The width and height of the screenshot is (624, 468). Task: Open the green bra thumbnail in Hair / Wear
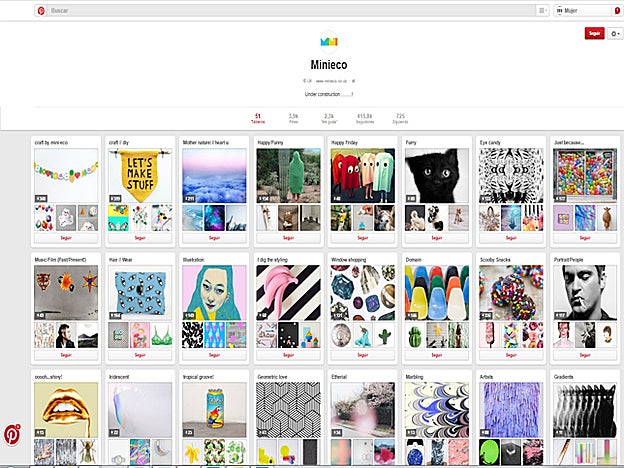pyautogui.click(x=162, y=335)
